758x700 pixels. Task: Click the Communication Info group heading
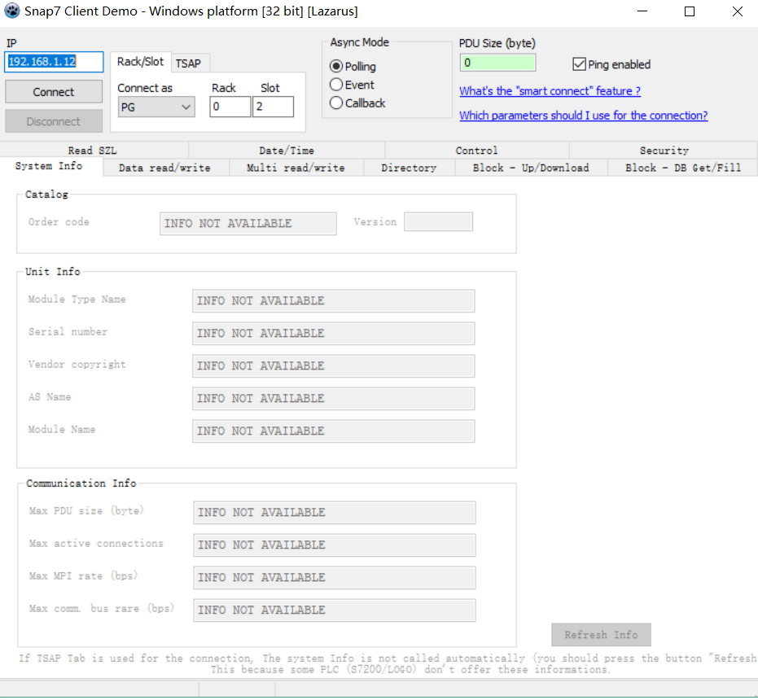coord(81,483)
